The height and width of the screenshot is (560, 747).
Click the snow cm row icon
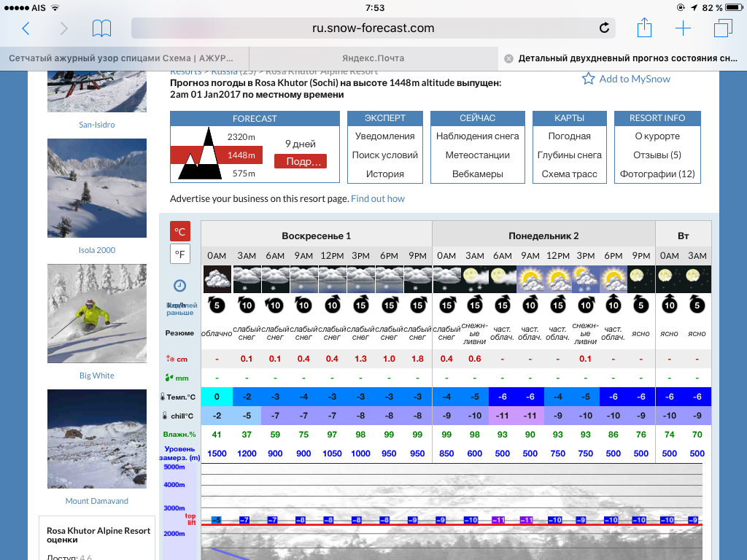coord(169,359)
